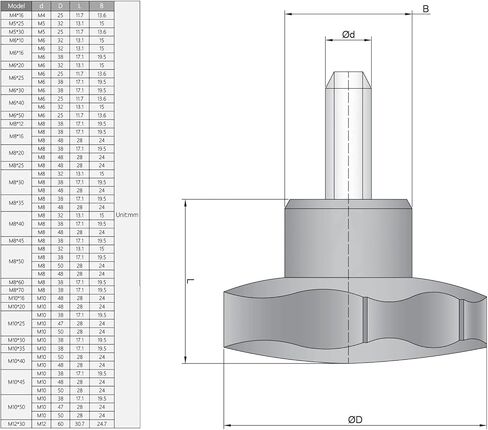
Task: Click the B dimension label
Action: pyautogui.click(x=426, y=9)
